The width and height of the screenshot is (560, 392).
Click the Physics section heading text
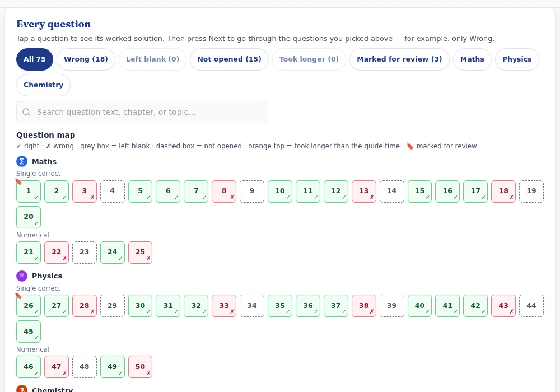47,276
